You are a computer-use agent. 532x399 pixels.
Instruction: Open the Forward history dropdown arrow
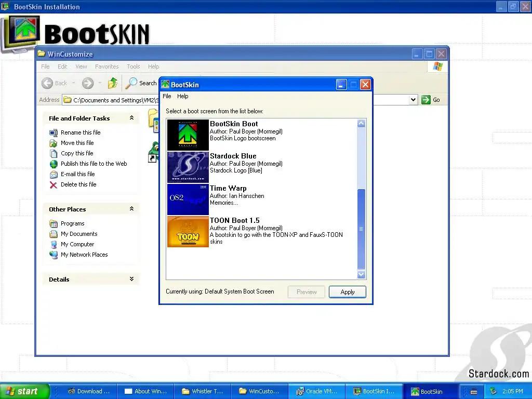click(100, 83)
